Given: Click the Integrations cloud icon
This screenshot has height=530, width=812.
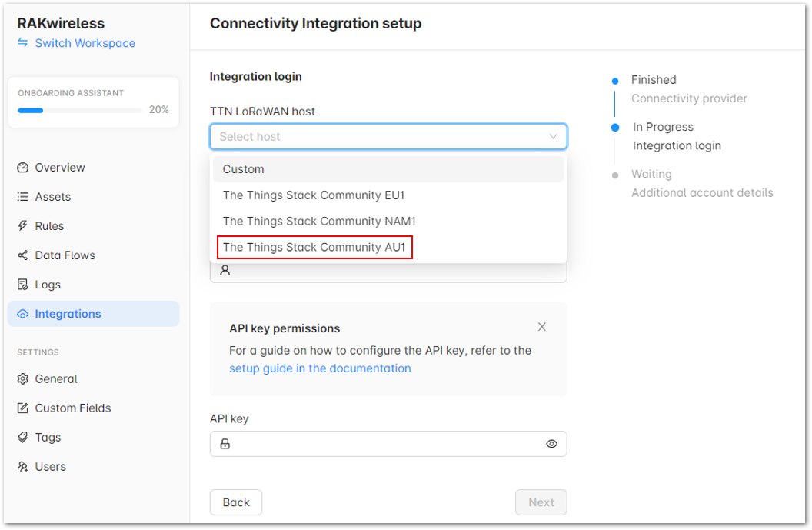Looking at the screenshot, I should click(x=23, y=314).
